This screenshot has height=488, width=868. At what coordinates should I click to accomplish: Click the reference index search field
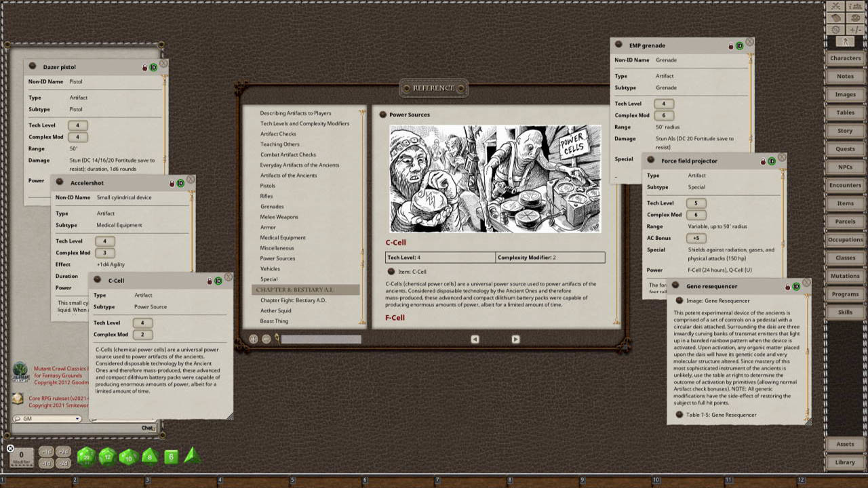tap(321, 339)
